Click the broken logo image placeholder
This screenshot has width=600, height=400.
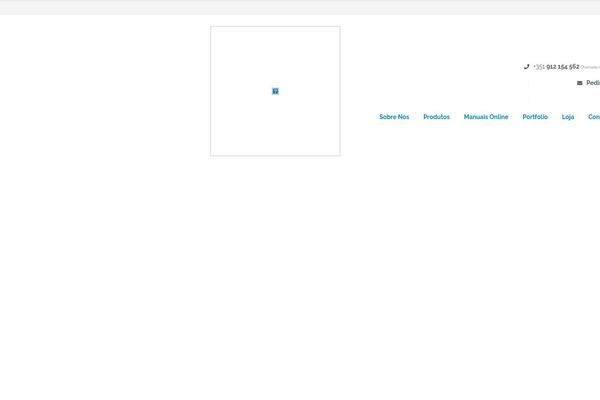[275, 91]
